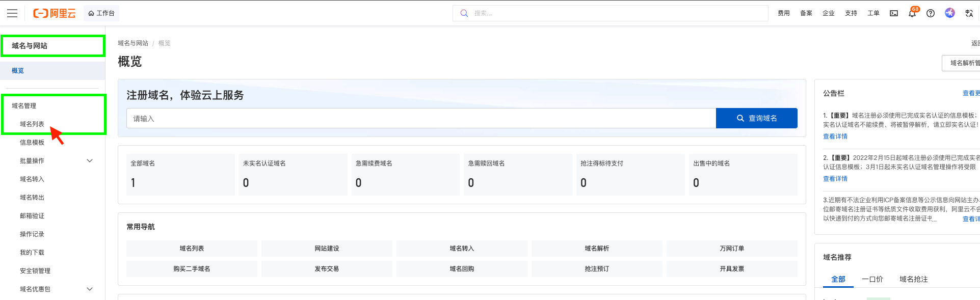980x300 pixels.
Task: Click 购买二手域名 in 常用导航
Action: point(192,269)
